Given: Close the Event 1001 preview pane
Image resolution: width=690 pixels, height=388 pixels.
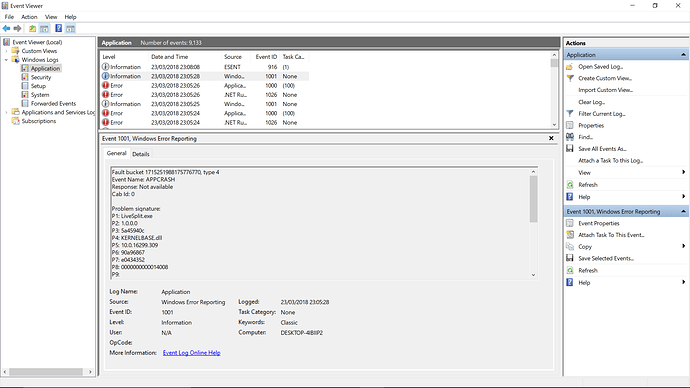Looking at the screenshot, I should pos(551,138).
